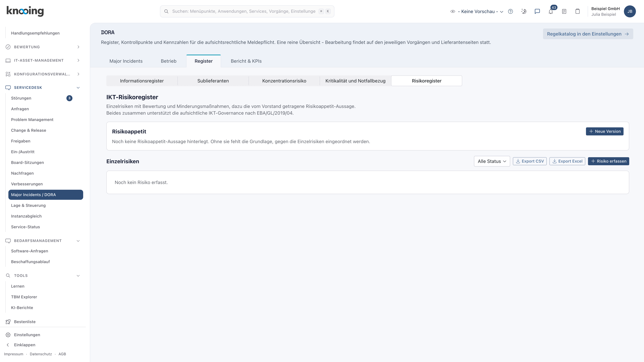Image resolution: width=644 pixels, height=362 pixels.
Task: Click the IT-Asset-Management laptop icon
Action: tap(8, 61)
